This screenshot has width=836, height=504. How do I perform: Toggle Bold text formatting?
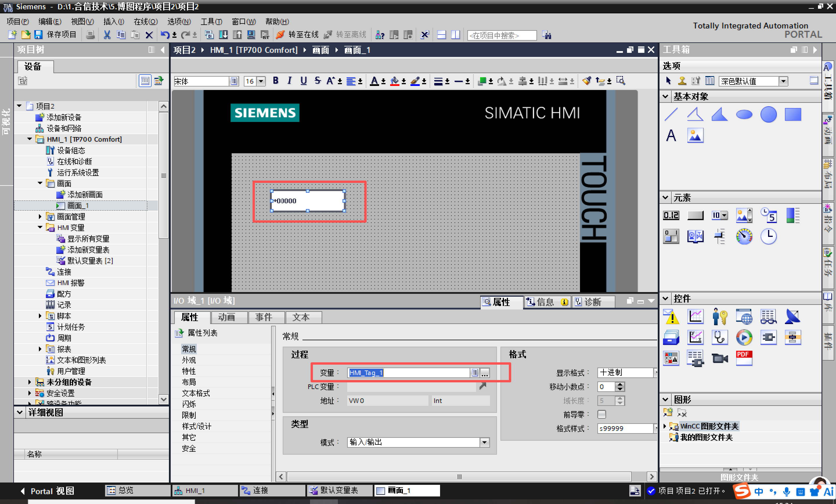pyautogui.click(x=275, y=81)
